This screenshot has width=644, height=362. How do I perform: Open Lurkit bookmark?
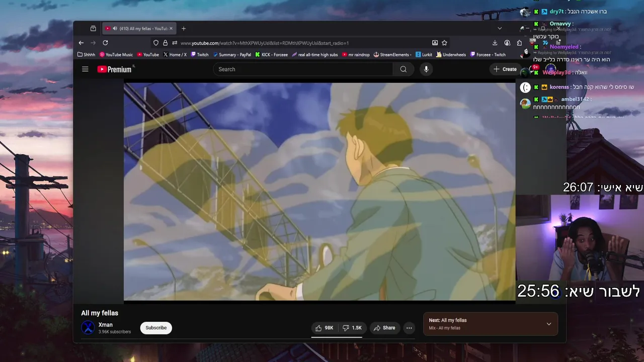pos(424,55)
